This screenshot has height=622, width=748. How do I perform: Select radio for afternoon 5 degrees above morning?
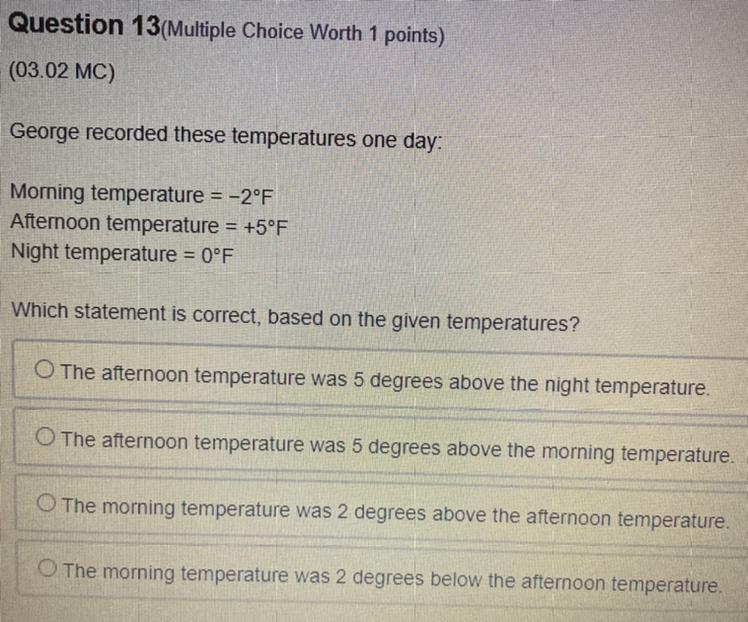point(45,436)
